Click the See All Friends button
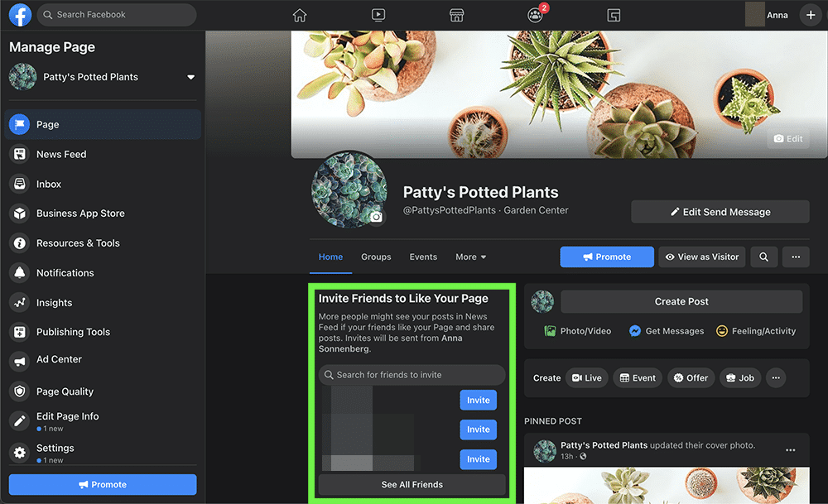The height and width of the screenshot is (504, 828). click(412, 484)
